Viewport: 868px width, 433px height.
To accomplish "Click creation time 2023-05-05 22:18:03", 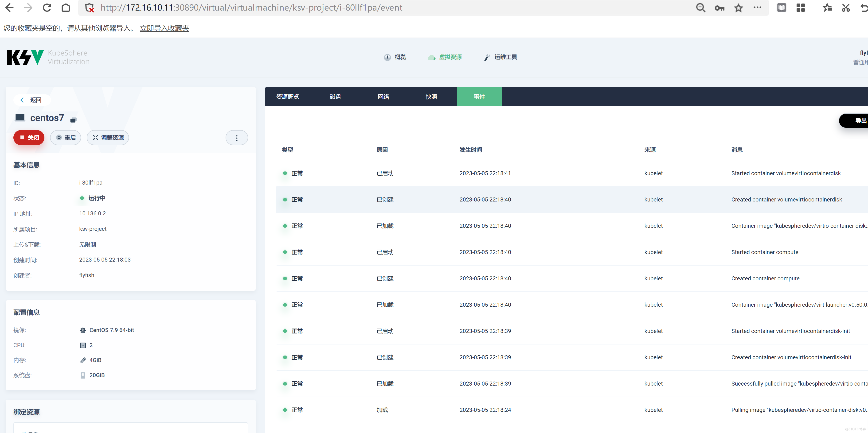I will tap(105, 260).
